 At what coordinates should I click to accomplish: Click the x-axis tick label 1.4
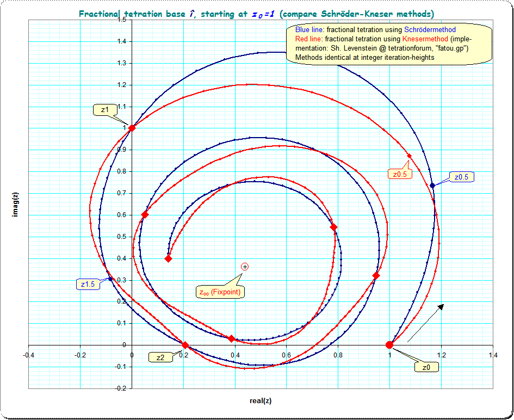click(493, 355)
